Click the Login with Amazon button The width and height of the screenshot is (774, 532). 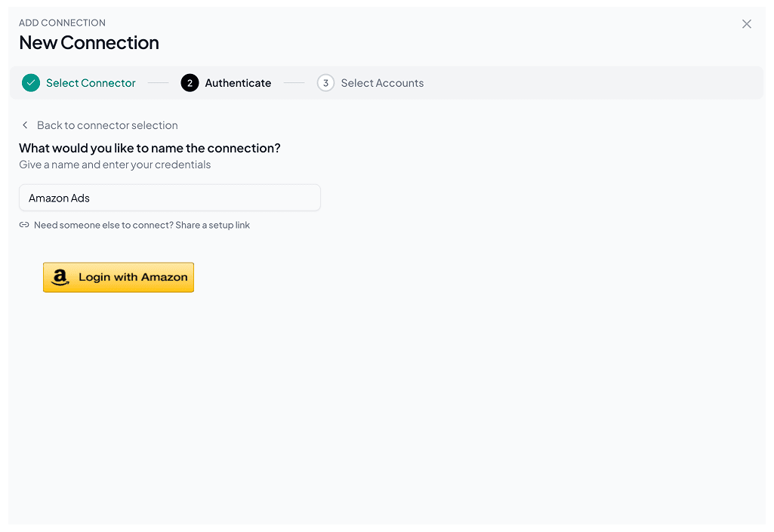click(x=119, y=278)
